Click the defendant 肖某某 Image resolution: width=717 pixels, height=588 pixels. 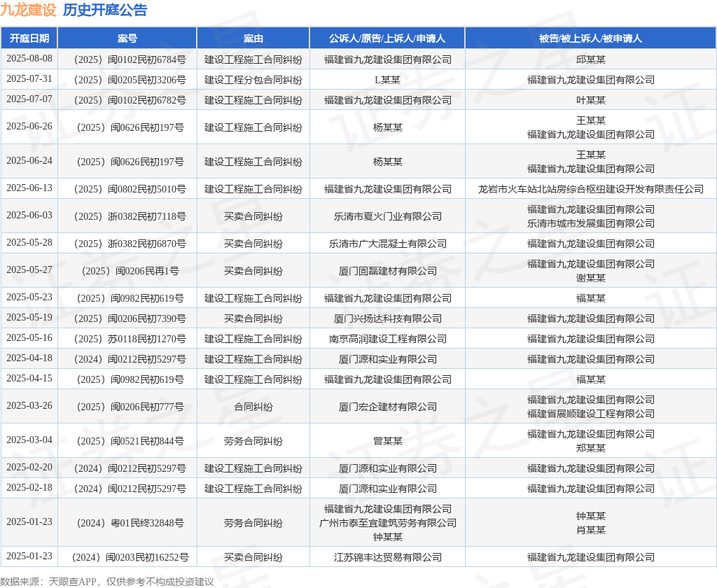[590, 530]
